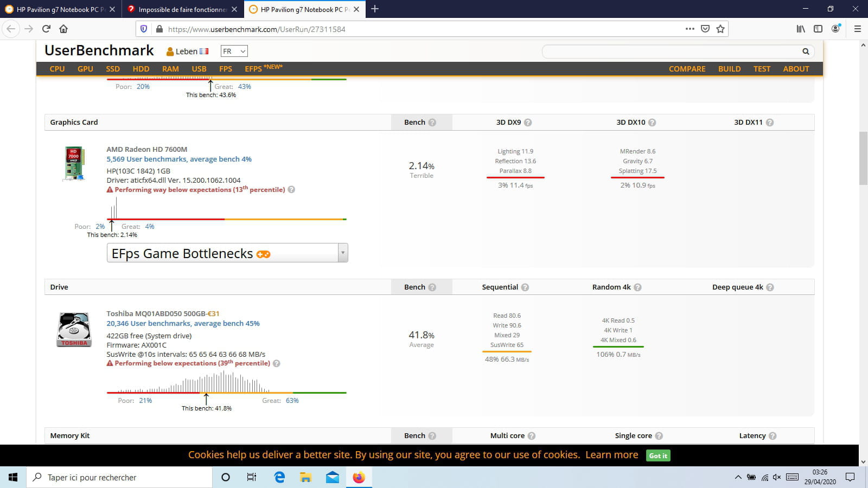The image size is (868, 488).
Task: Click the Toshiba hard drive image
Action: (74, 330)
